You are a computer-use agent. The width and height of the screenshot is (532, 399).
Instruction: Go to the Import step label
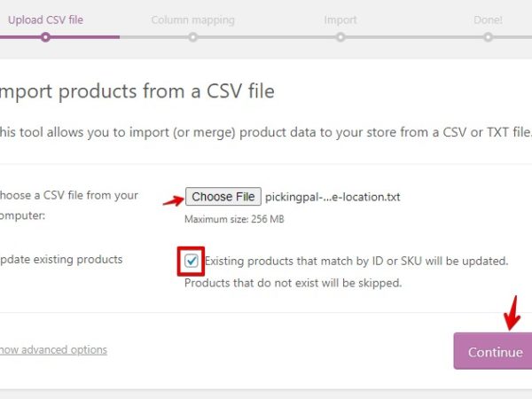(340, 20)
